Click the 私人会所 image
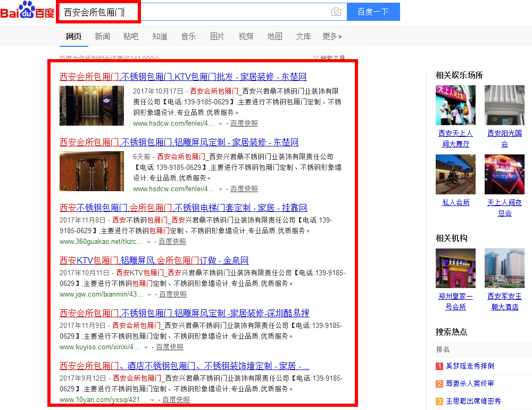Image resolution: width=532 pixels, height=410 pixels. click(455, 174)
